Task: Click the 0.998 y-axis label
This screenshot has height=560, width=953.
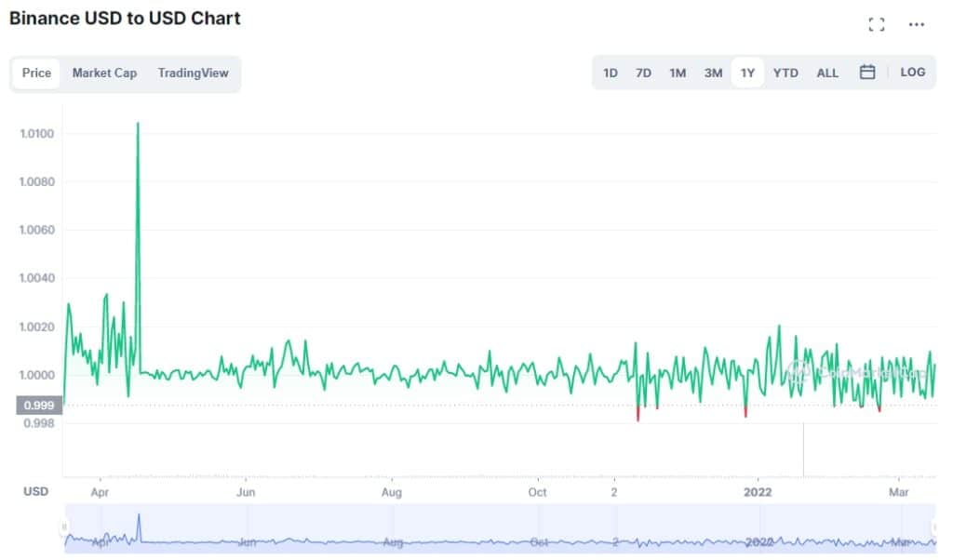Action: tap(39, 423)
